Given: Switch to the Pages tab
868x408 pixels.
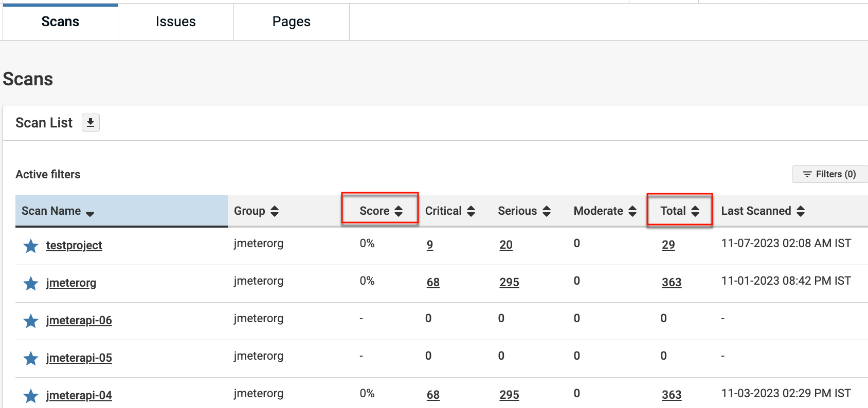Looking at the screenshot, I should [x=291, y=22].
